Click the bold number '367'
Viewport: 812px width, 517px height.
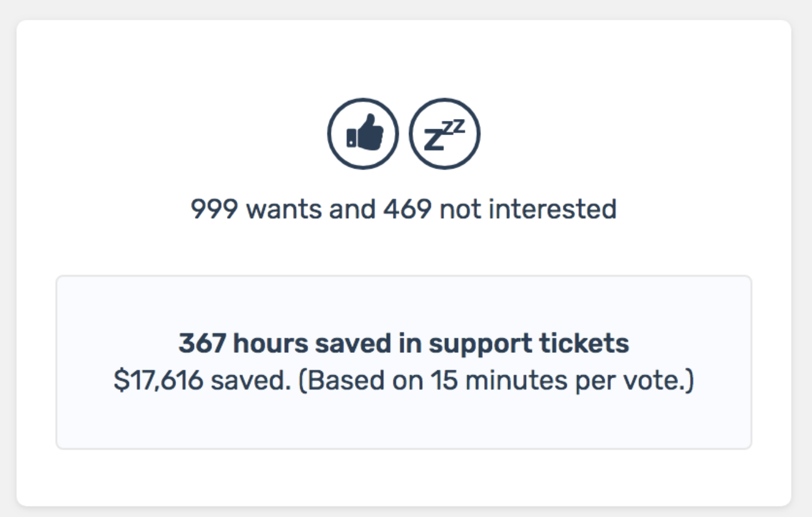coord(202,343)
